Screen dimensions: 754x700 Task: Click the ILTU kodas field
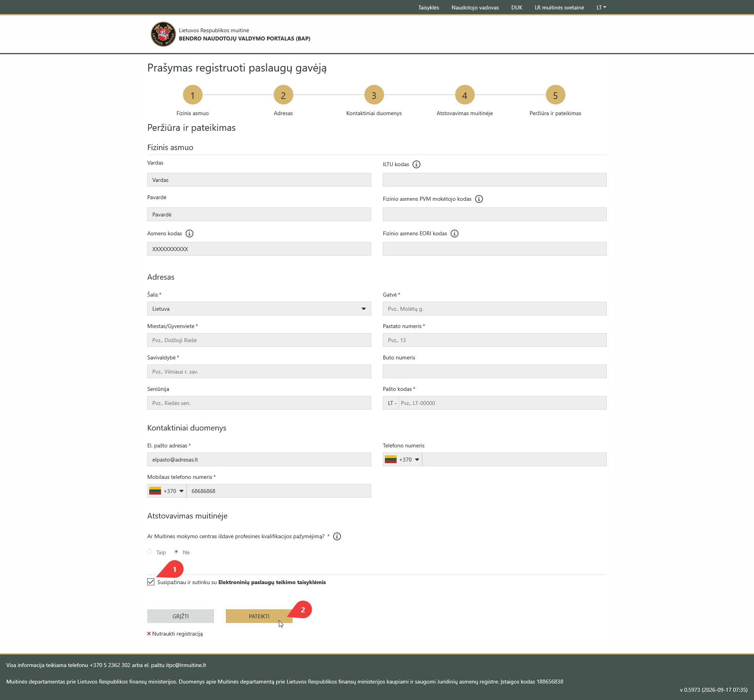pos(495,180)
